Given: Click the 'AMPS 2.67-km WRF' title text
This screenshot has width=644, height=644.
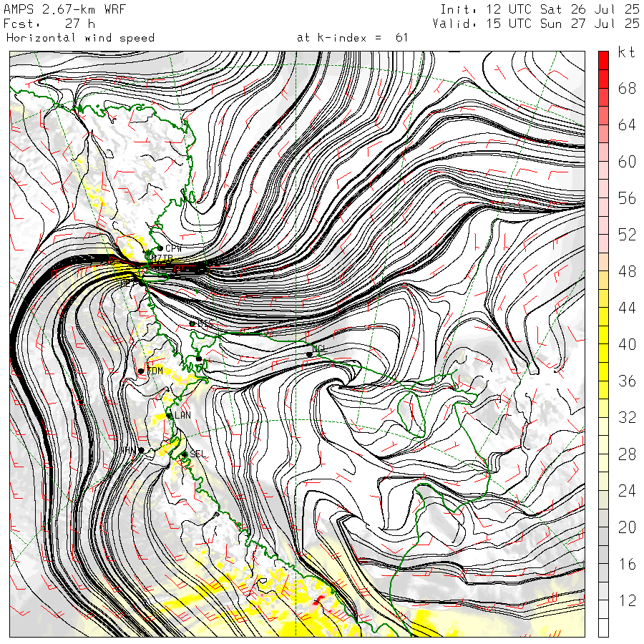Looking at the screenshot, I should 64,9.
